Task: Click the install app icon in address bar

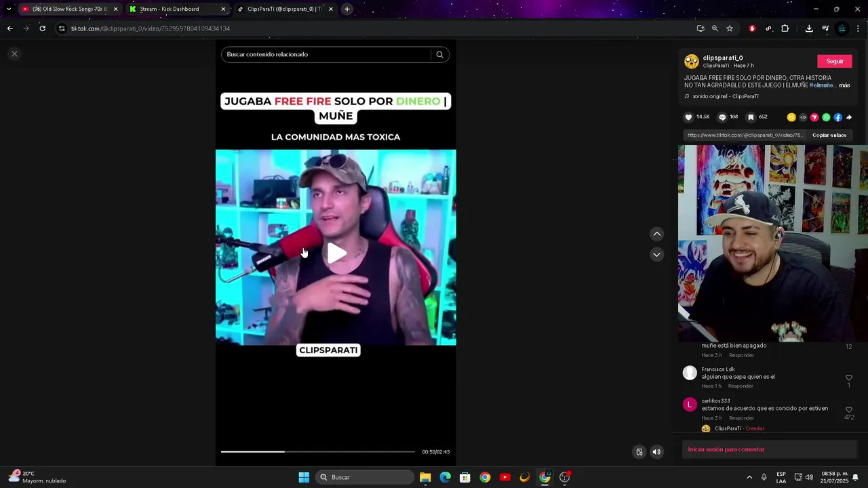Action: pos(701,28)
